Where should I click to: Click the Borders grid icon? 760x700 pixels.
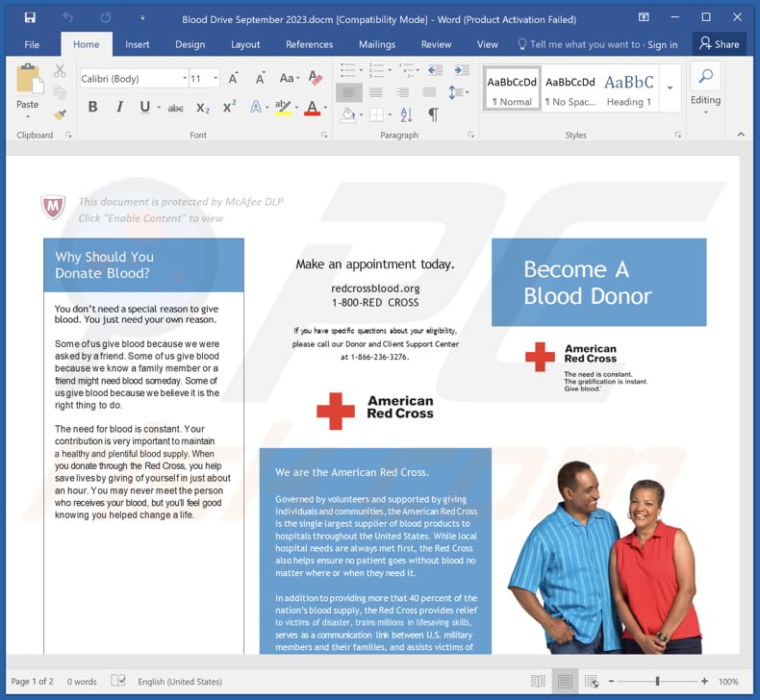(x=376, y=114)
